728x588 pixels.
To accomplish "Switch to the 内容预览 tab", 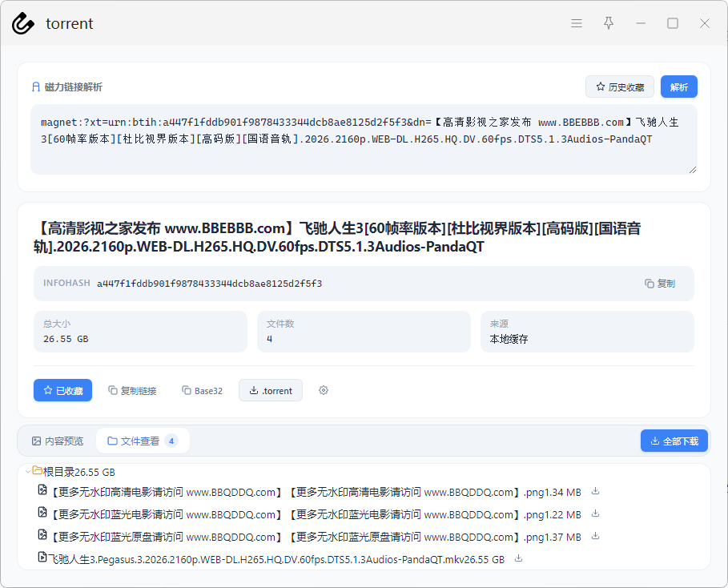I will click(58, 441).
